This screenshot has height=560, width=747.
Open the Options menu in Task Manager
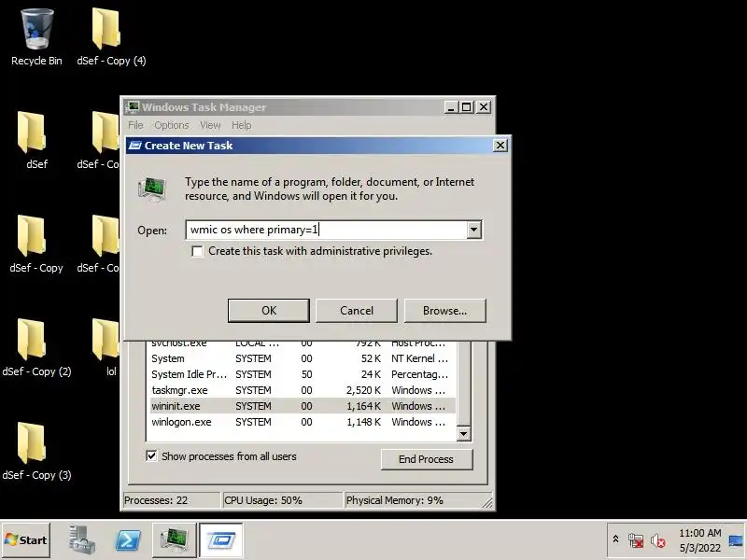pyautogui.click(x=172, y=125)
